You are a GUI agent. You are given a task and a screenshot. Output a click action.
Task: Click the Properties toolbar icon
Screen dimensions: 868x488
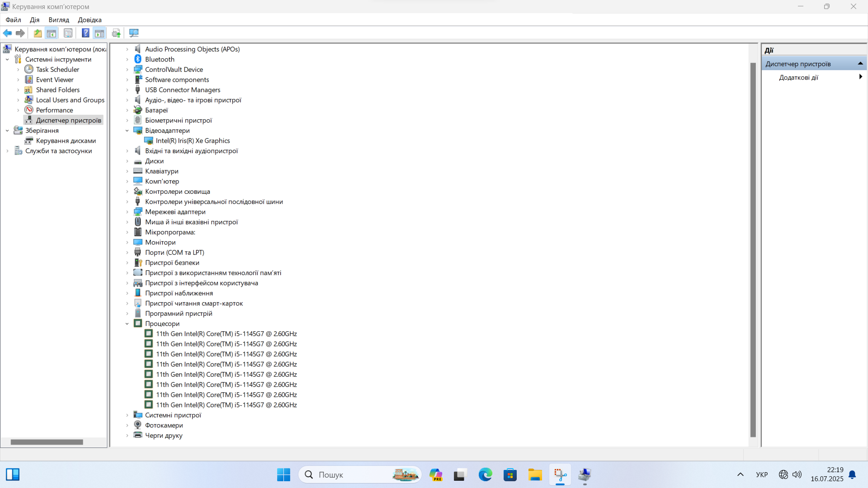pyautogui.click(x=68, y=33)
